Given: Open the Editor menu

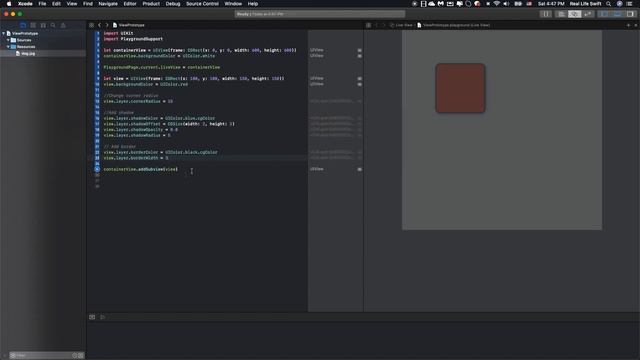Looking at the screenshot, I should point(130,4).
